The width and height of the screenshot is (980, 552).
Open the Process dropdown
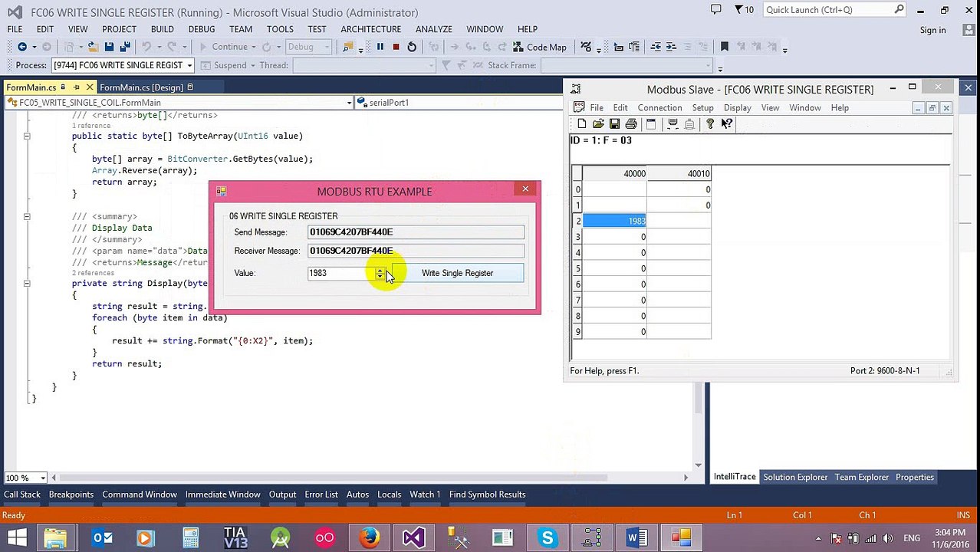pyautogui.click(x=189, y=65)
